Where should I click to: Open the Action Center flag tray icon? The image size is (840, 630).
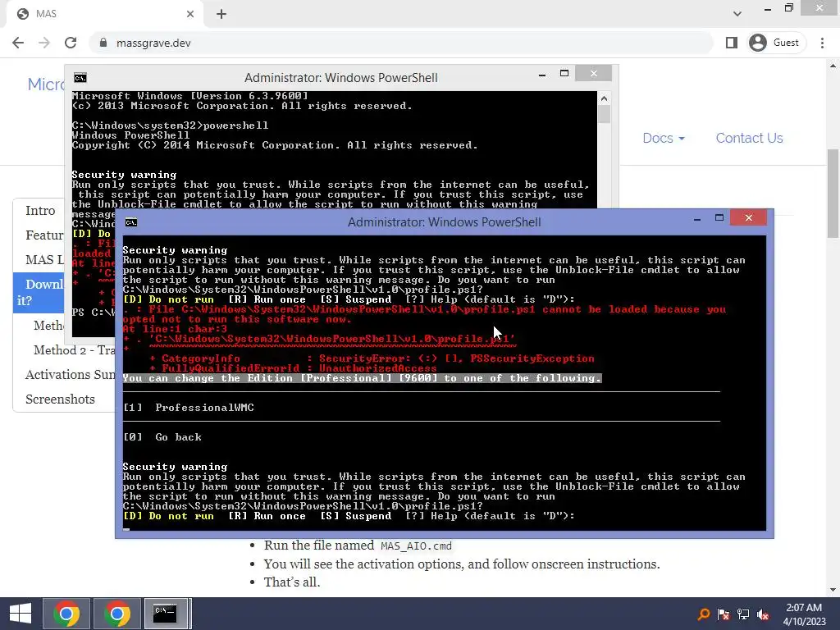point(724,614)
